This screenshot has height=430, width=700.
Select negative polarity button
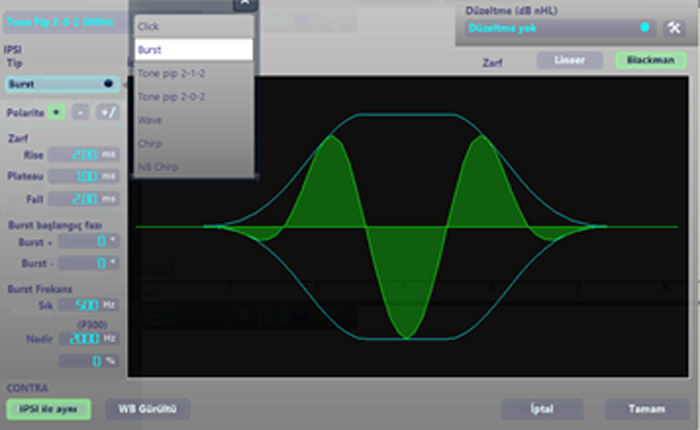(x=82, y=112)
